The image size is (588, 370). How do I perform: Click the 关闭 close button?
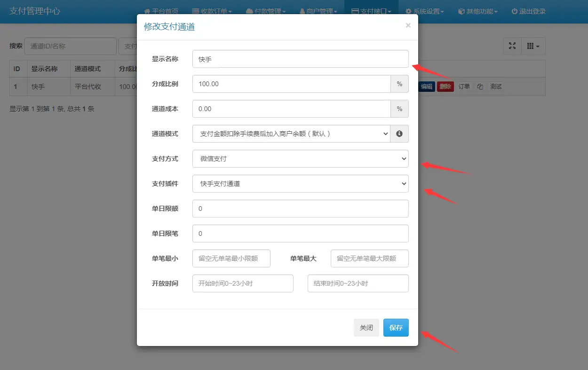pos(366,327)
